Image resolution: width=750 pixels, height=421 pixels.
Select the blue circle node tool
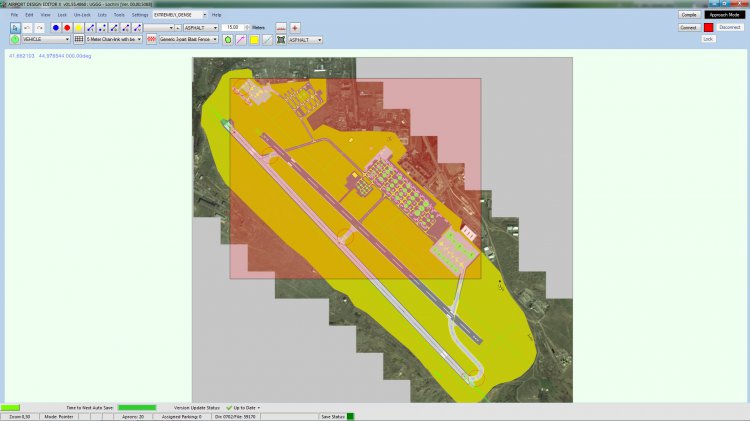pos(55,28)
